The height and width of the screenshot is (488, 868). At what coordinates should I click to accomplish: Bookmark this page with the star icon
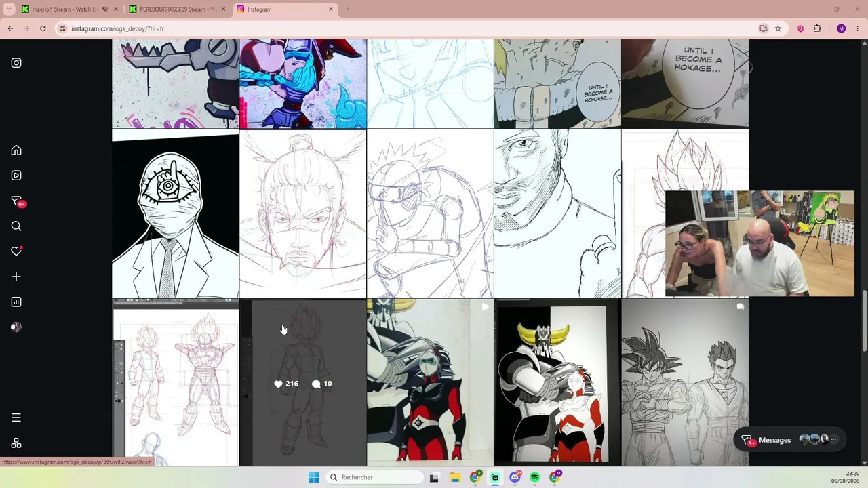[x=778, y=28]
